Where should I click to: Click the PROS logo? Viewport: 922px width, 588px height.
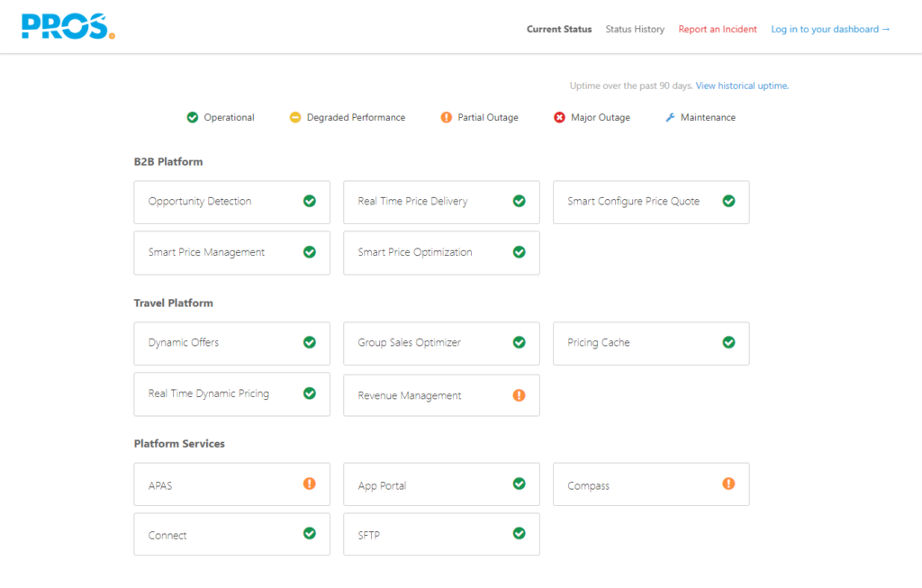(68, 26)
